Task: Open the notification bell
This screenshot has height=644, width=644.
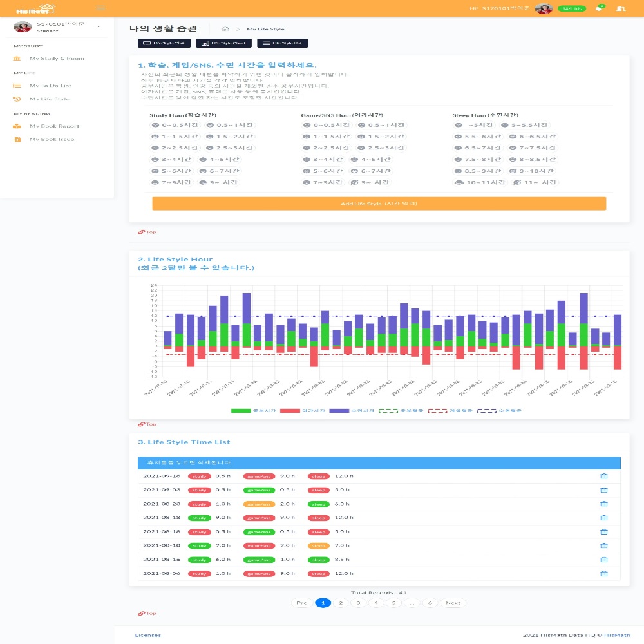Action: (599, 8)
